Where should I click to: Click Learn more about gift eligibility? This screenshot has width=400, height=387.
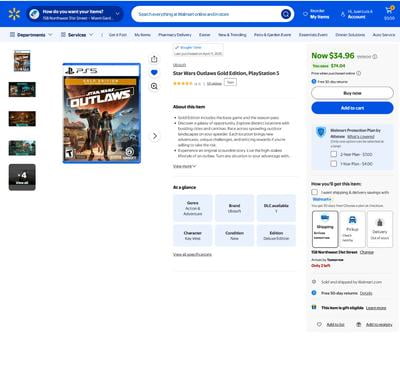[376, 308]
